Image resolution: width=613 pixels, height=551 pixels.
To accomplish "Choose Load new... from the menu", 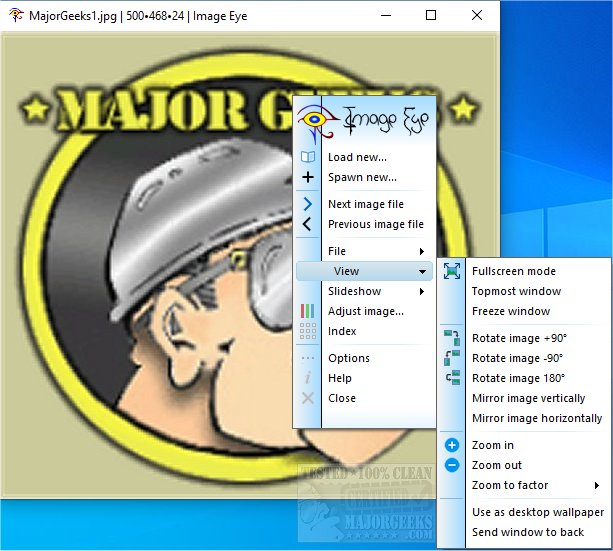I will pos(365,157).
